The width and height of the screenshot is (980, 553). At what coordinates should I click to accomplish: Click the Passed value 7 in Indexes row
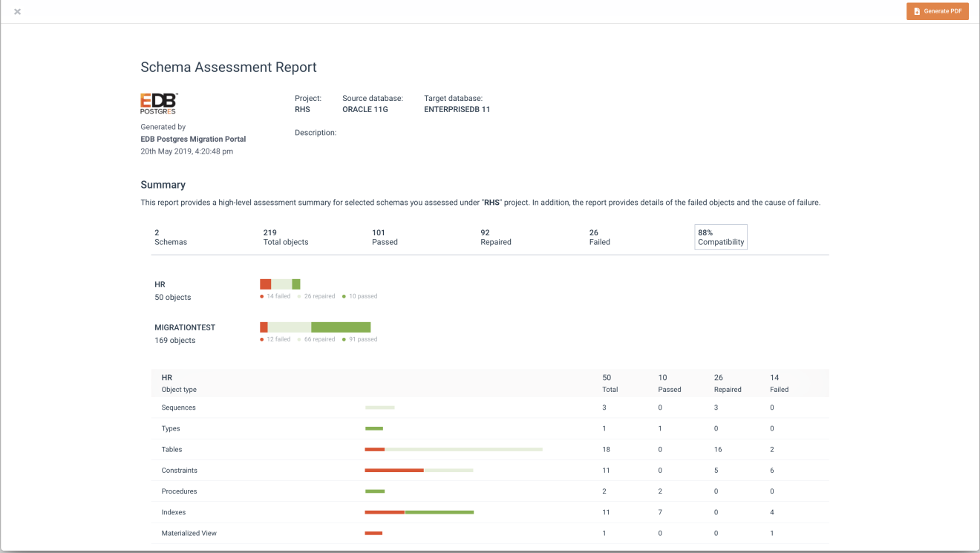660,512
